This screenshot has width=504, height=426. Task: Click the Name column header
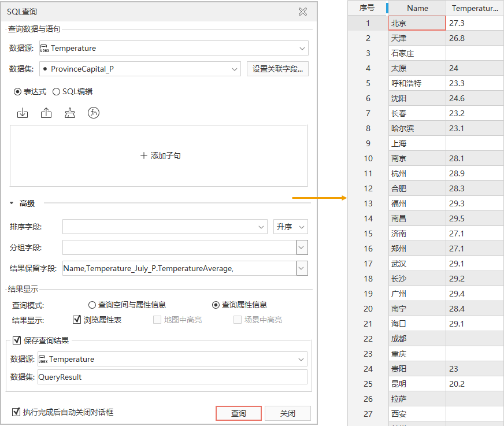point(417,8)
